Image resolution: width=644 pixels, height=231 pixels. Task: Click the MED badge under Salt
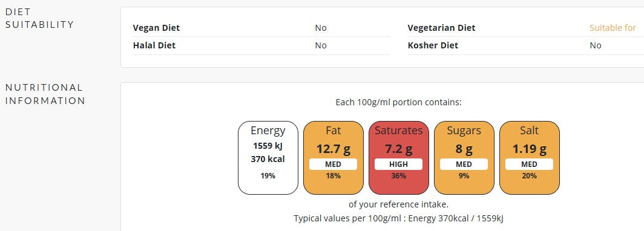pos(529,164)
